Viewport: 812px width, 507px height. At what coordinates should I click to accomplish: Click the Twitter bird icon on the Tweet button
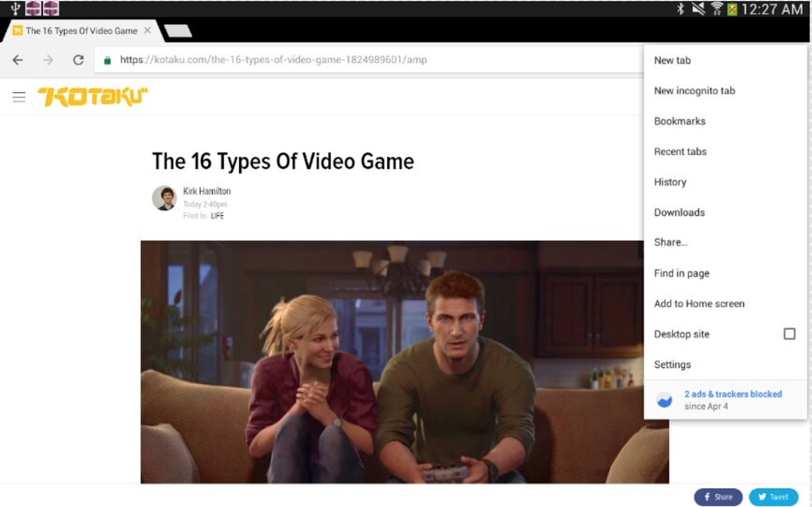(761, 497)
